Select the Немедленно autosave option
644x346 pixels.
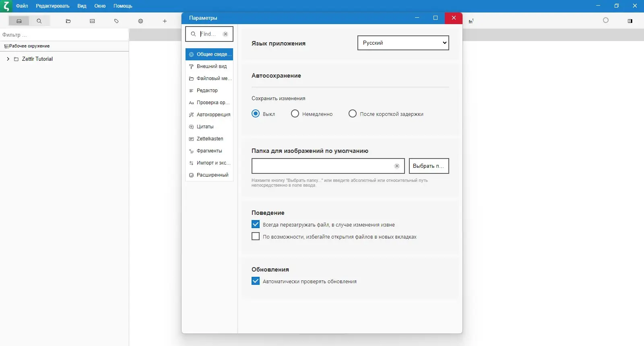click(295, 114)
